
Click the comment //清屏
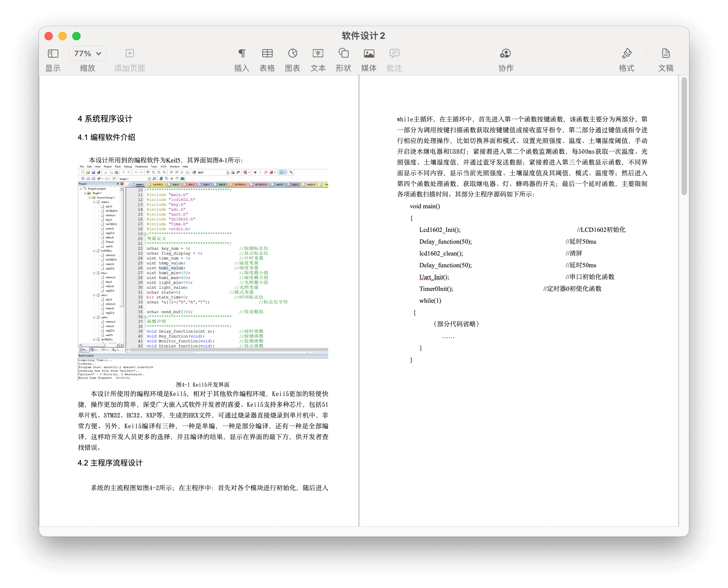tap(574, 253)
